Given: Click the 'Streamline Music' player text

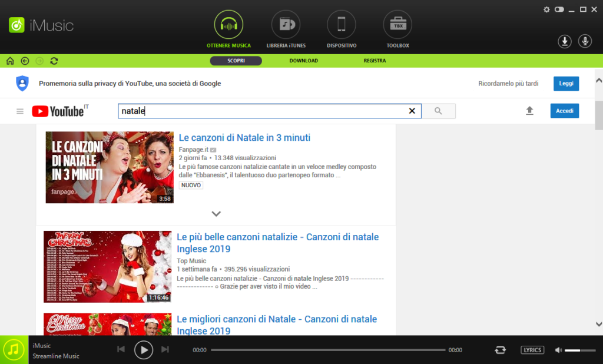Looking at the screenshot, I should point(56,356).
